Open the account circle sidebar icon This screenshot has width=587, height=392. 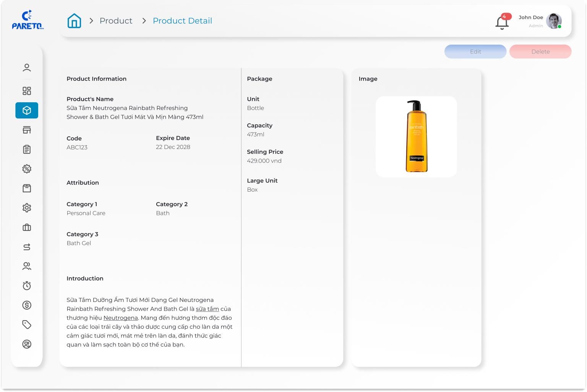(x=27, y=344)
